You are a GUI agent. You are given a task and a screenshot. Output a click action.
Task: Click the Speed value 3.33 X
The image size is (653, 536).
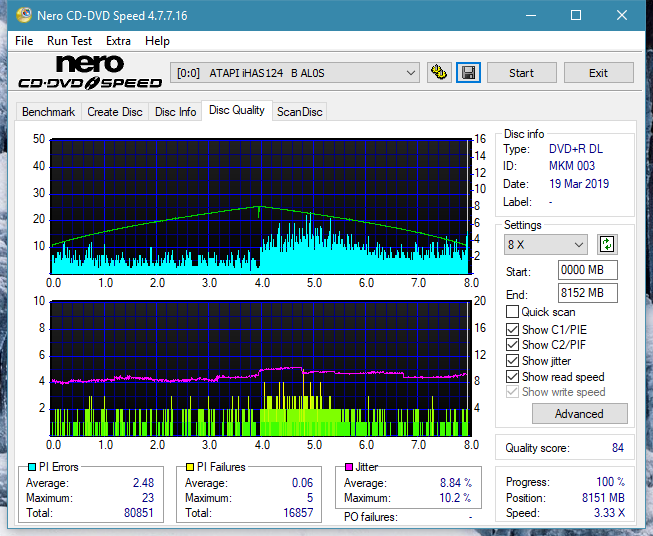609,513
